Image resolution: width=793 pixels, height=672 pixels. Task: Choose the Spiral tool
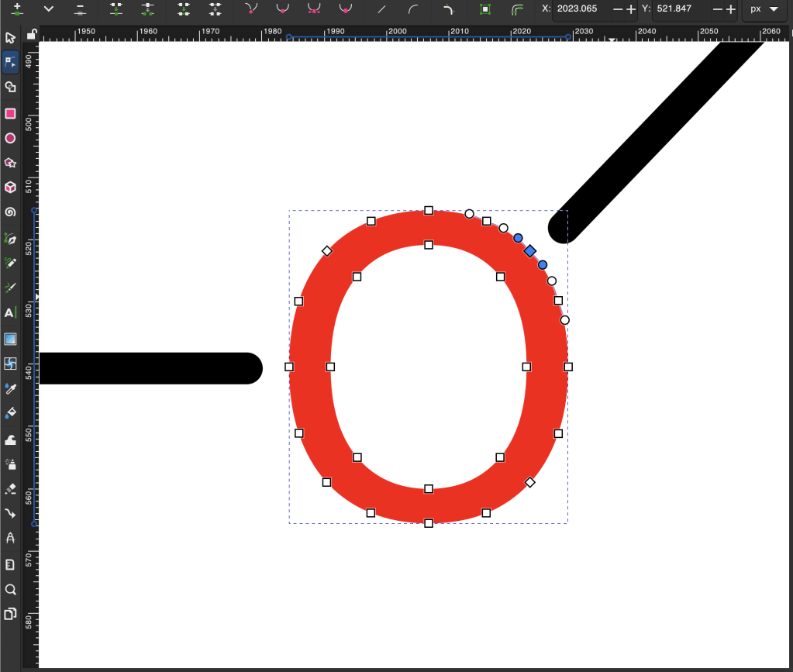(x=10, y=212)
